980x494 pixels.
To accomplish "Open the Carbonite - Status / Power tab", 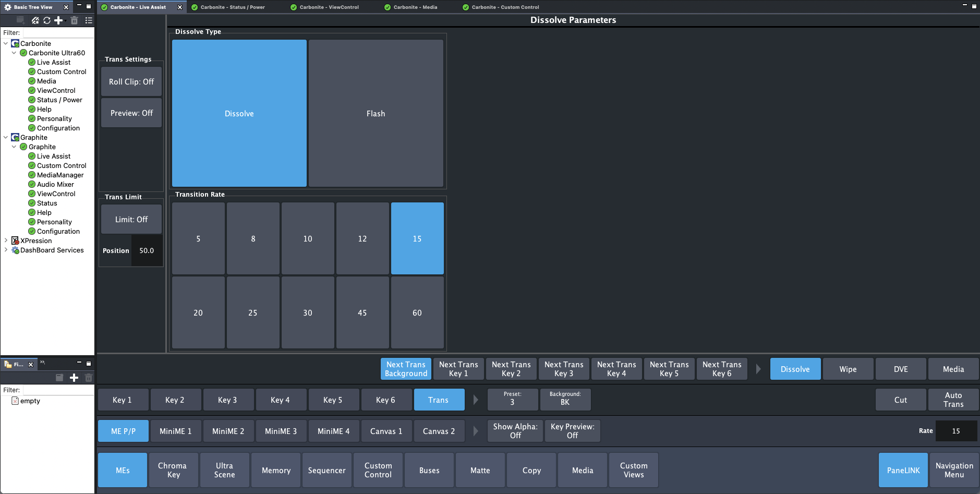I will pos(233,7).
